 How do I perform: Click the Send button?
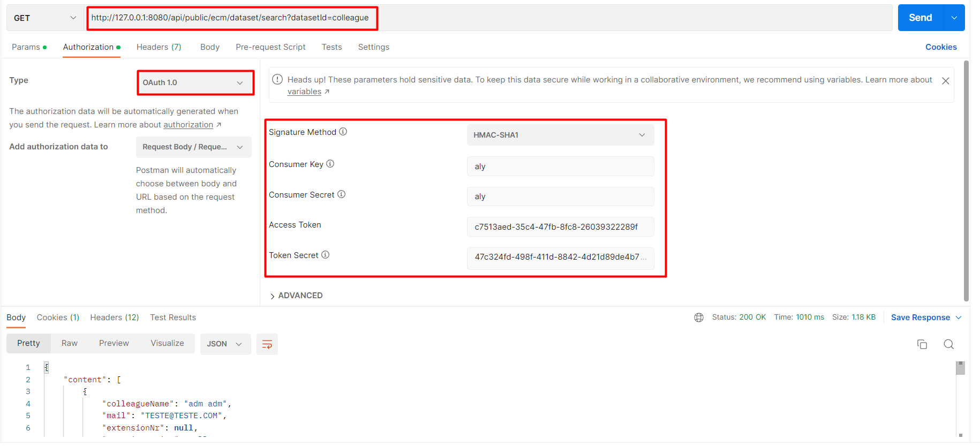point(921,18)
